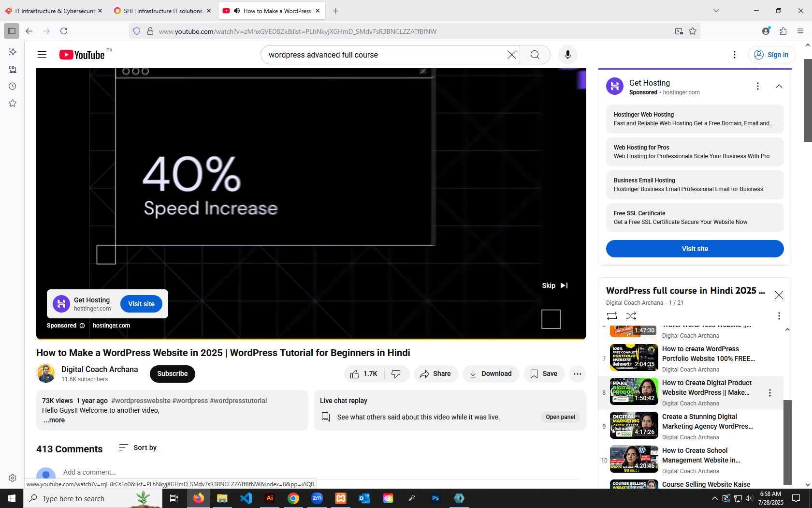Start voice search with microphone
The image size is (812, 508).
[568, 55]
